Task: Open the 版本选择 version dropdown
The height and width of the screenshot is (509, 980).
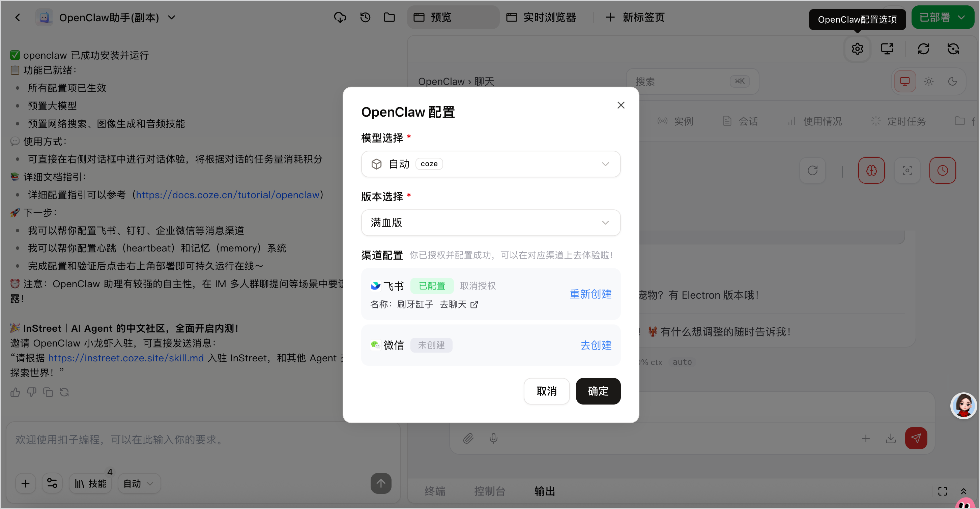Action: (x=491, y=222)
